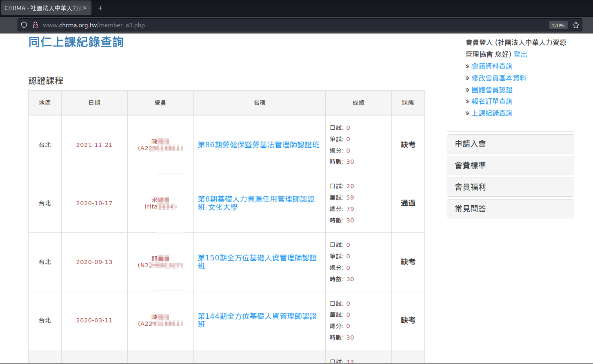Open 團體會員認證 link
The image size is (593, 364).
tap(492, 90)
